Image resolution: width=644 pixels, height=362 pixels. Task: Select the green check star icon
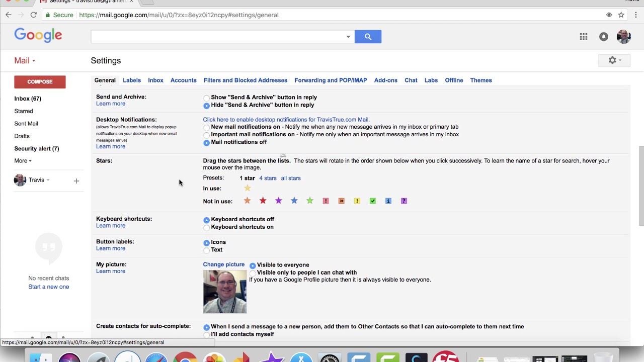(x=372, y=201)
